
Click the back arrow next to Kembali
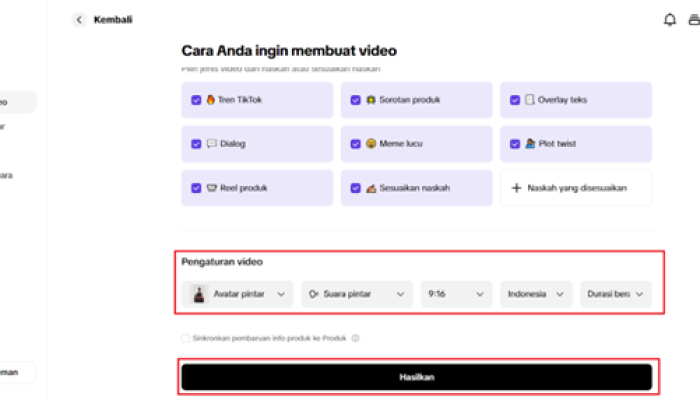pyautogui.click(x=79, y=20)
